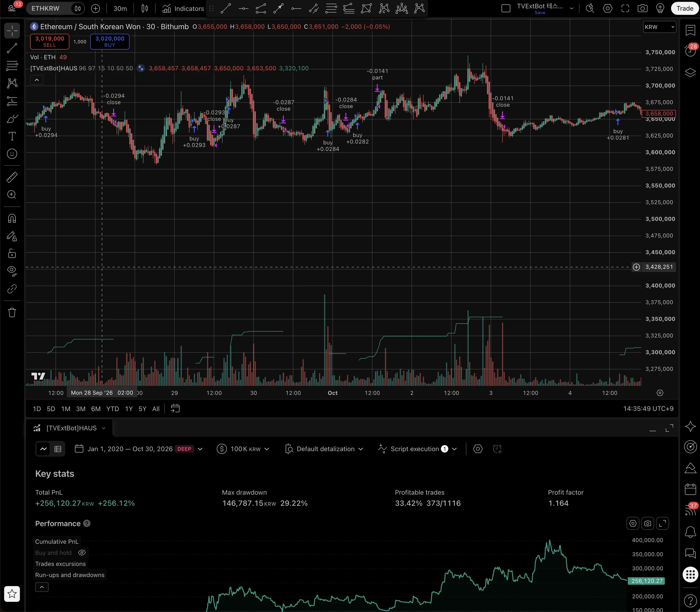Open the 100K KRW initial capital dropdown
Viewport: 700px width, 612px height.
coord(243,449)
